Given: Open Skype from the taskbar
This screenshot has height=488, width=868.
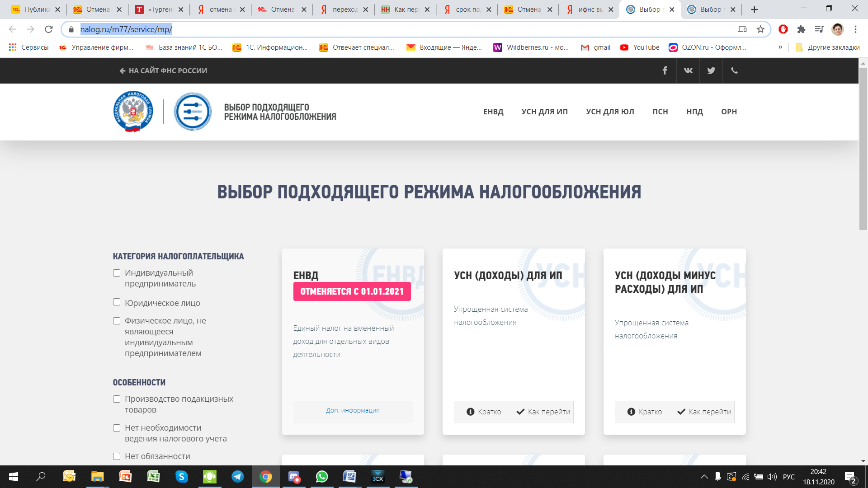Looking at the screenshot, I should click(x=181, y=477).
